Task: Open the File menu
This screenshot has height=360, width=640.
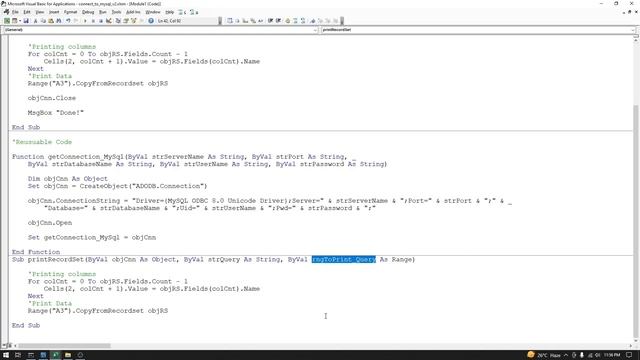Action: tap(15, 12)
